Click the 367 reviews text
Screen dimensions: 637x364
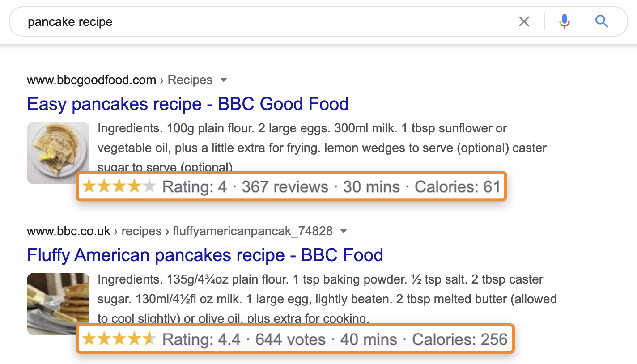tap(285, 186)
